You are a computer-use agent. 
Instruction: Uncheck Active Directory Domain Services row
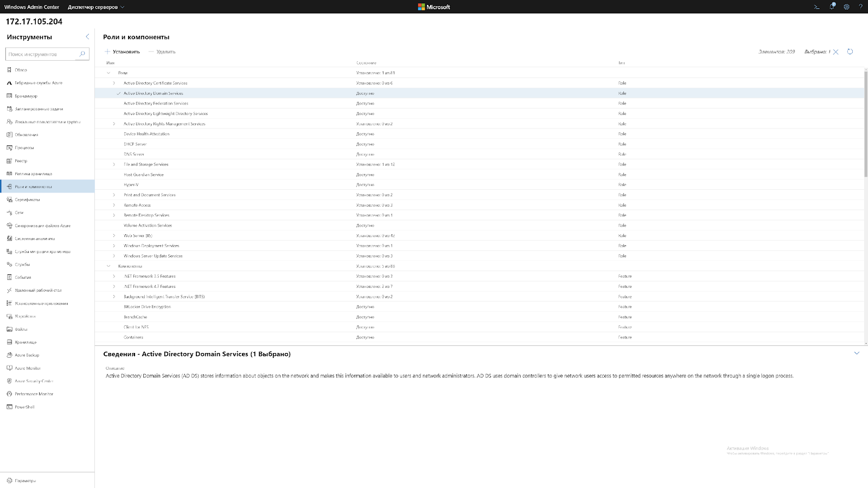[x=118, y=93]
